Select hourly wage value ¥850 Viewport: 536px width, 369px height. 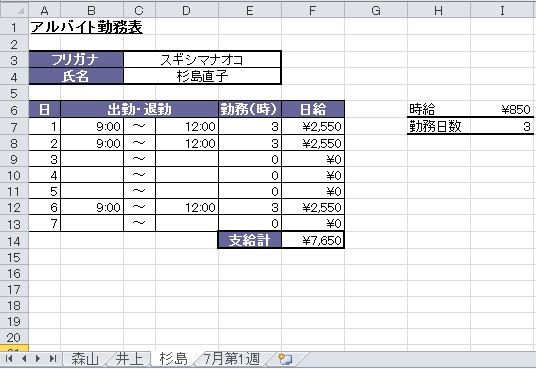tap(503, 109)
